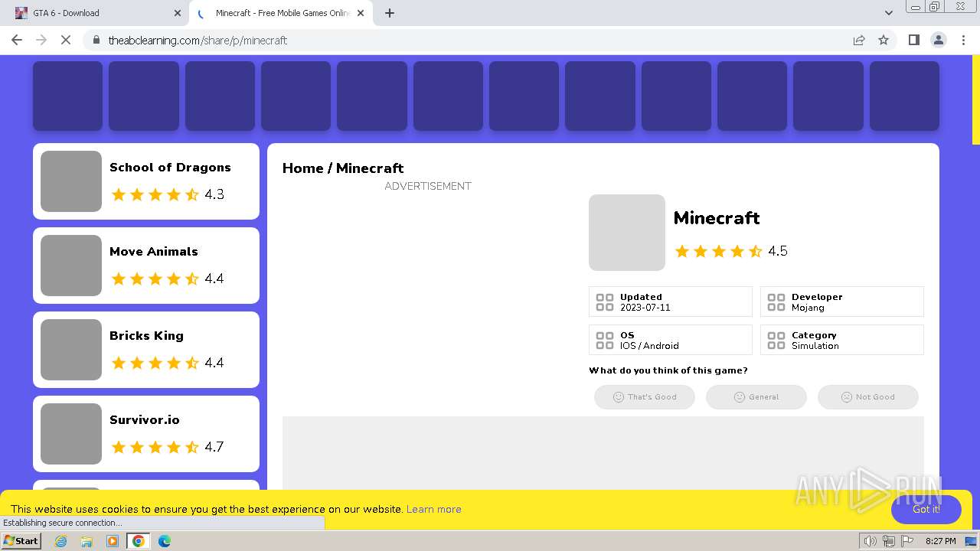This screenshot has height=551, width=980.
Task: Click the ADVERTISEMENT label
Action: point(428,186)
